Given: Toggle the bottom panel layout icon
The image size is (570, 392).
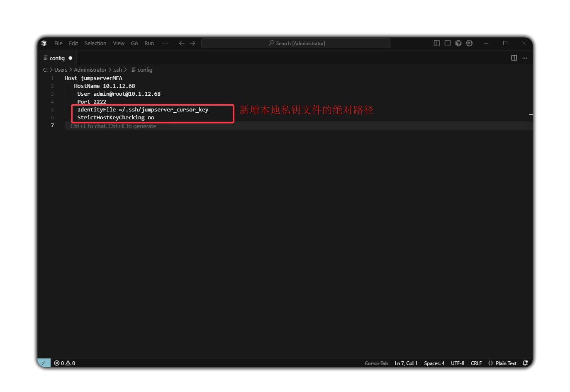Looking at the screenshot, I should [x=447, y=43].
